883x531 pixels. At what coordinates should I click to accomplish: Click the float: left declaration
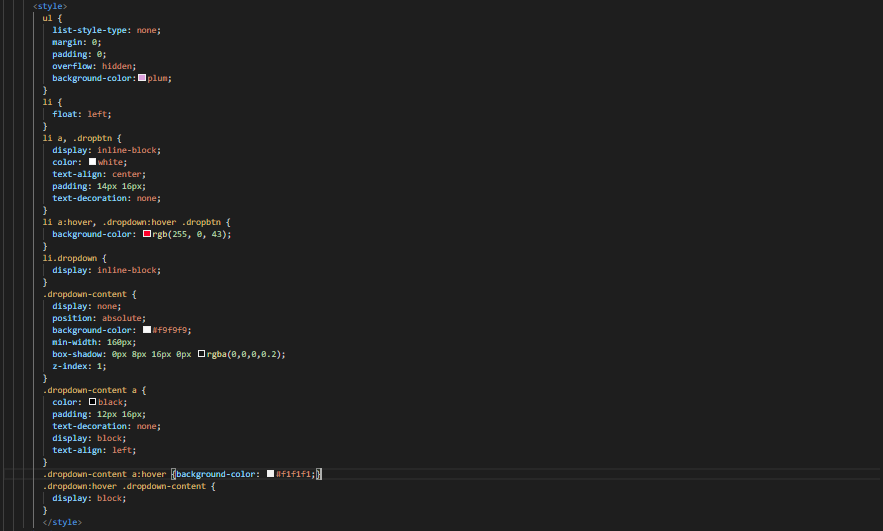coord(82,114)
